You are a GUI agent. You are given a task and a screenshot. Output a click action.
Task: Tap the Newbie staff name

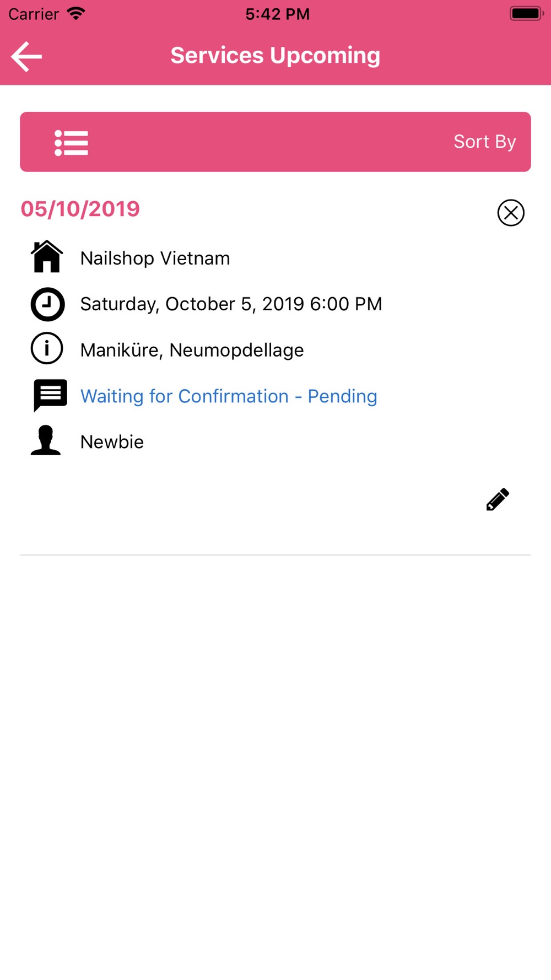pos(112,442)
